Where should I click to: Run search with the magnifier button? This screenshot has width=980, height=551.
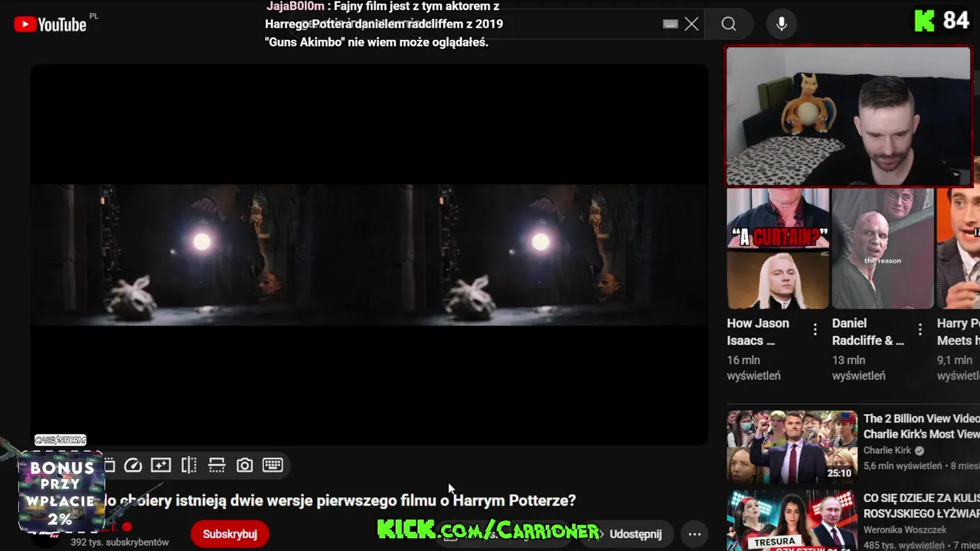pyautogui.click(x=729, y=24)
